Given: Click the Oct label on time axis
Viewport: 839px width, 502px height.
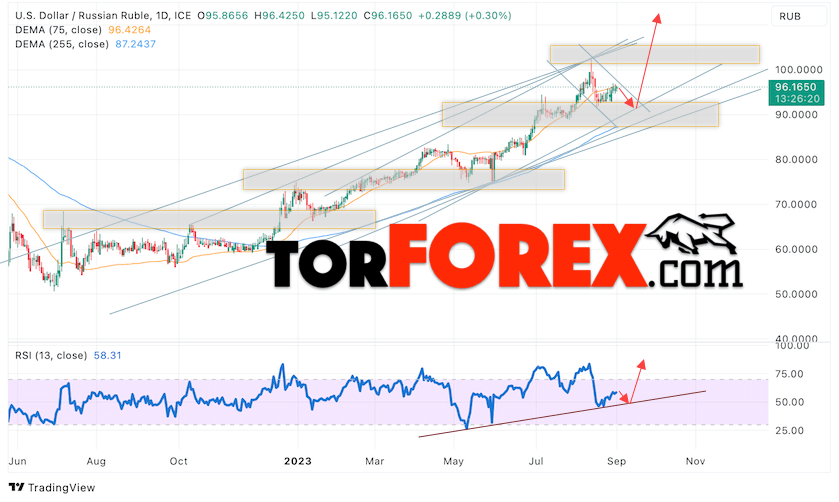Looking at the screenshot, I should (x=179, y=461).
